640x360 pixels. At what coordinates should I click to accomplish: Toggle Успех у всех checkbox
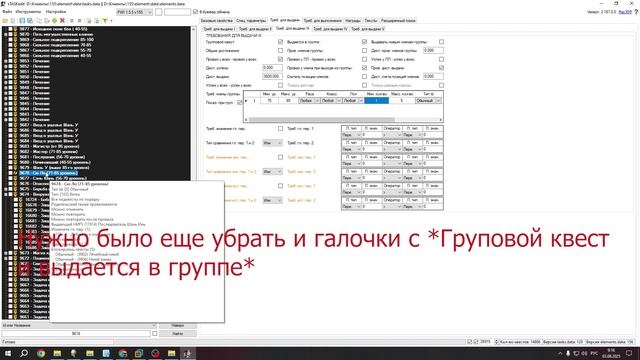[x=280, y=85]
